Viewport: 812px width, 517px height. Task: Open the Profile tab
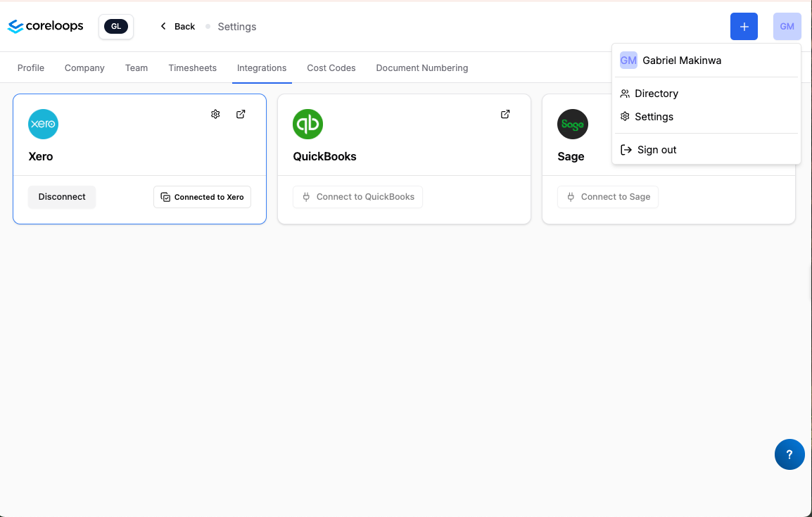coord(30,68)
